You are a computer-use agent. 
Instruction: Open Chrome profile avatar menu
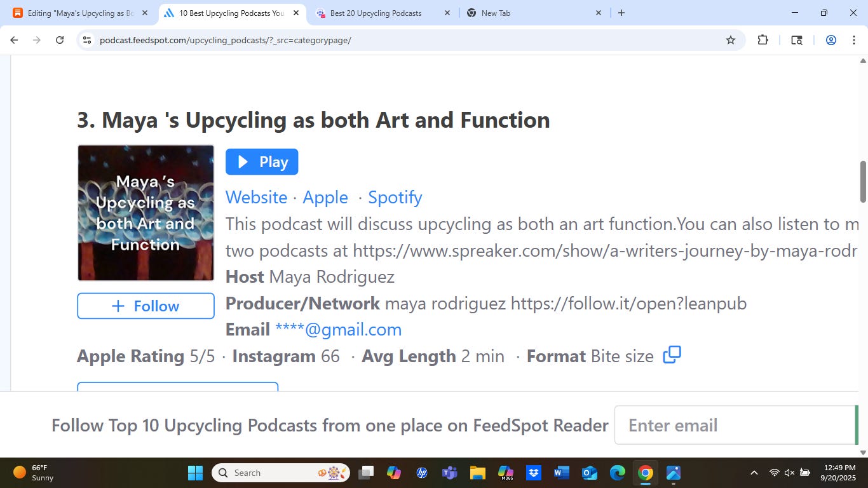(831, 40)
